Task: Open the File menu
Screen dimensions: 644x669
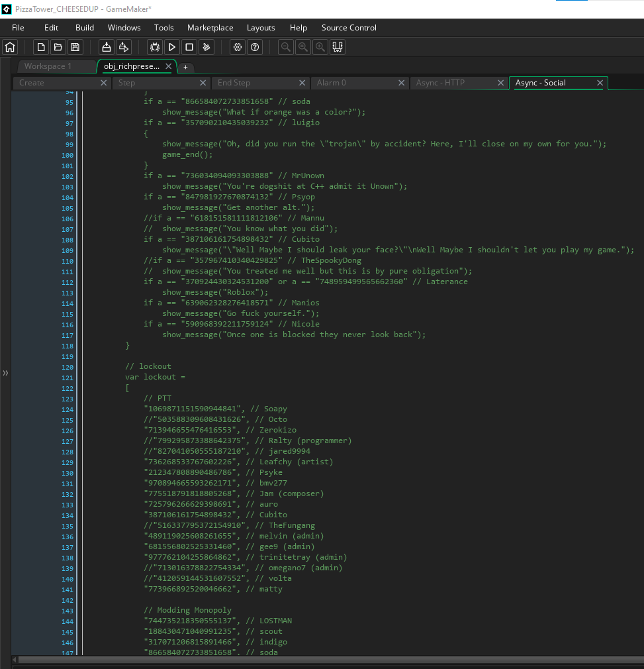Action: (18, 28)
